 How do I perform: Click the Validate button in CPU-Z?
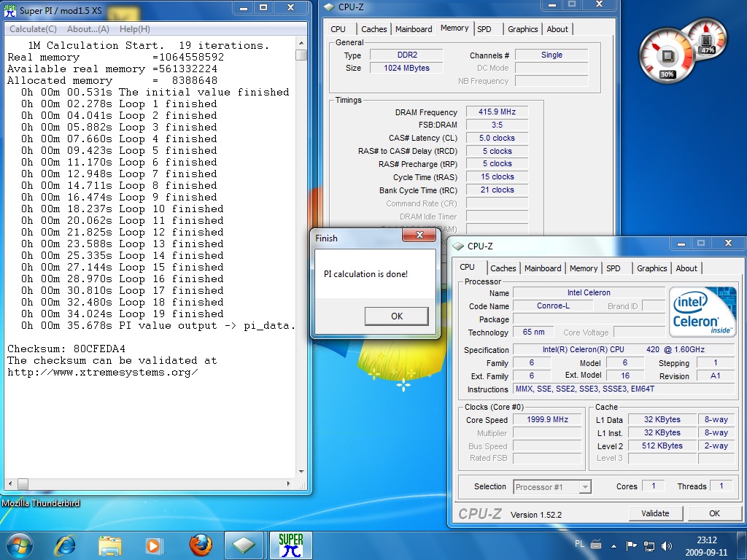click(x=655, y=513)
